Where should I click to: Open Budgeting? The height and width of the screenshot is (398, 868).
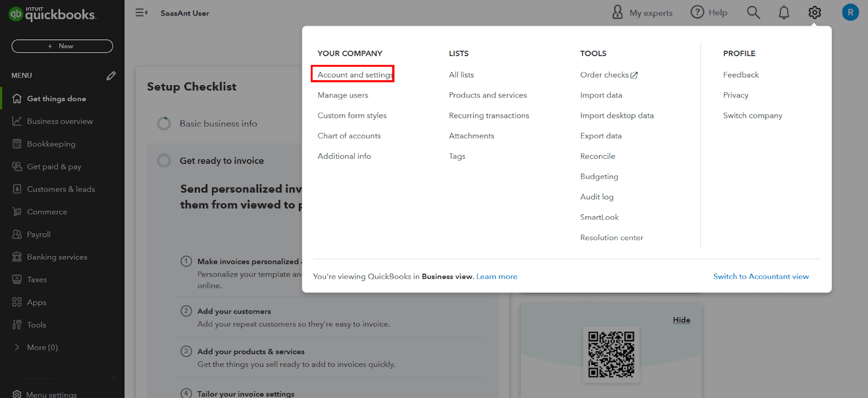coord(599,176)
